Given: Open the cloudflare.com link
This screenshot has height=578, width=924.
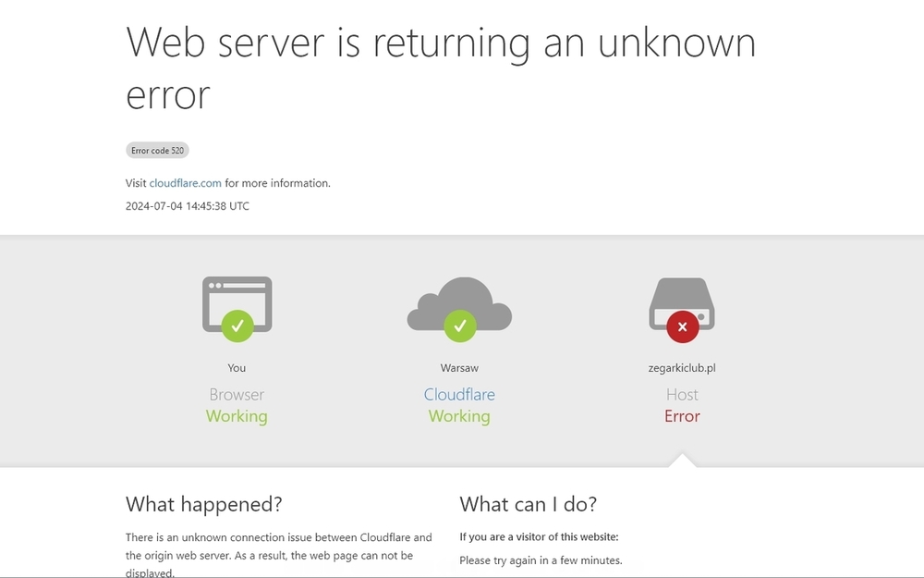Looking at the screenshot, I should (185, 183).
